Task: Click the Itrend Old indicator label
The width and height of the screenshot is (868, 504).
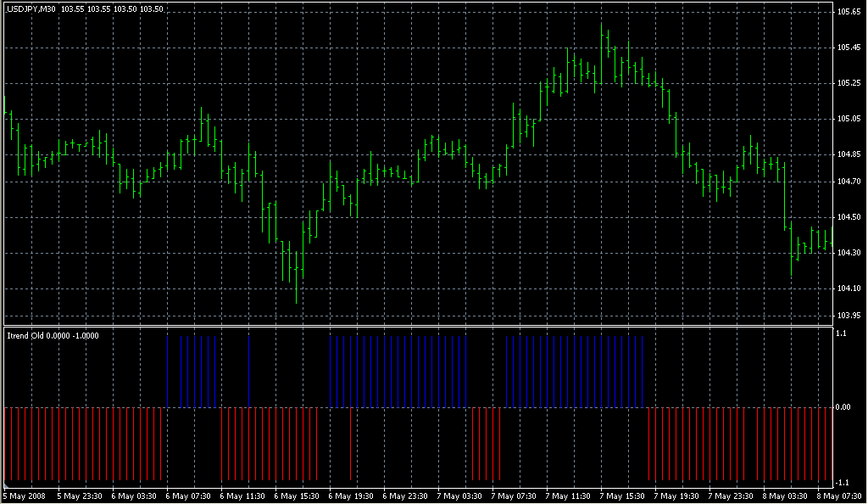Action: [25, 336]
